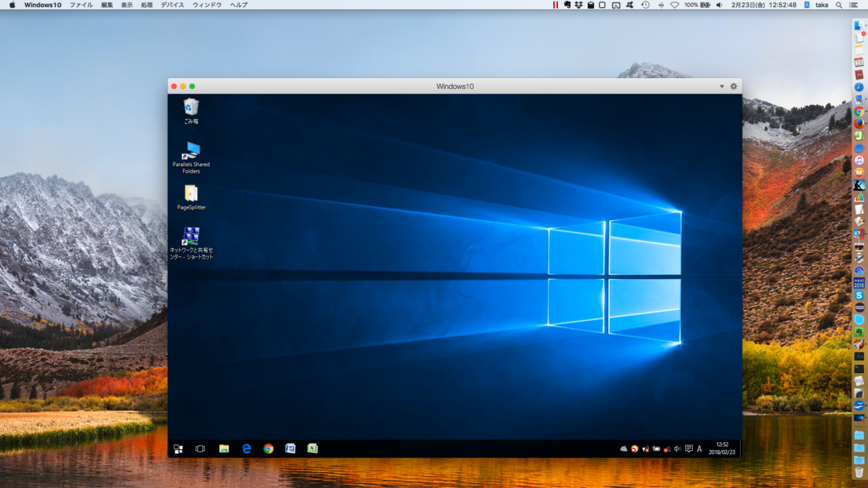Open Task View on Windows taskbar

pyautogui.click(x=200, y=449)
